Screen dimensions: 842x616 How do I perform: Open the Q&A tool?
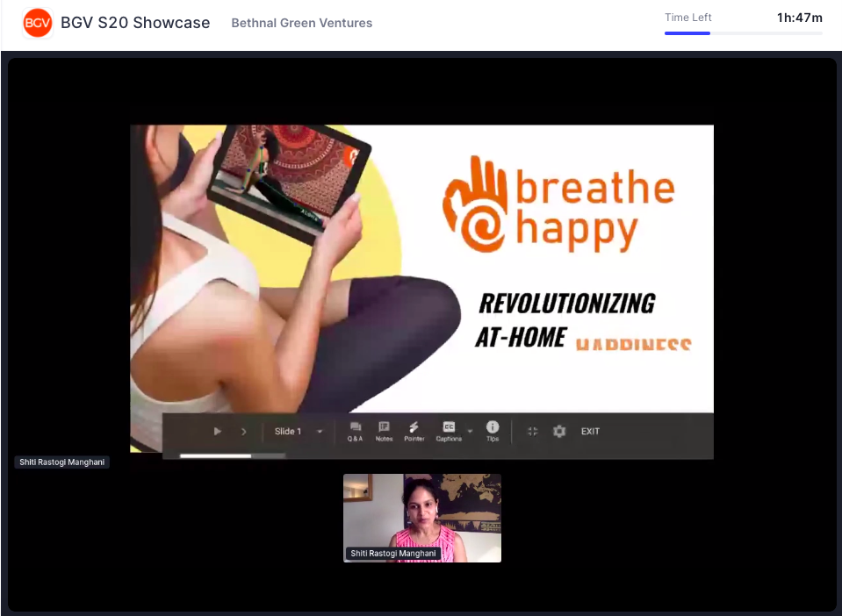(x=355, y=432)
